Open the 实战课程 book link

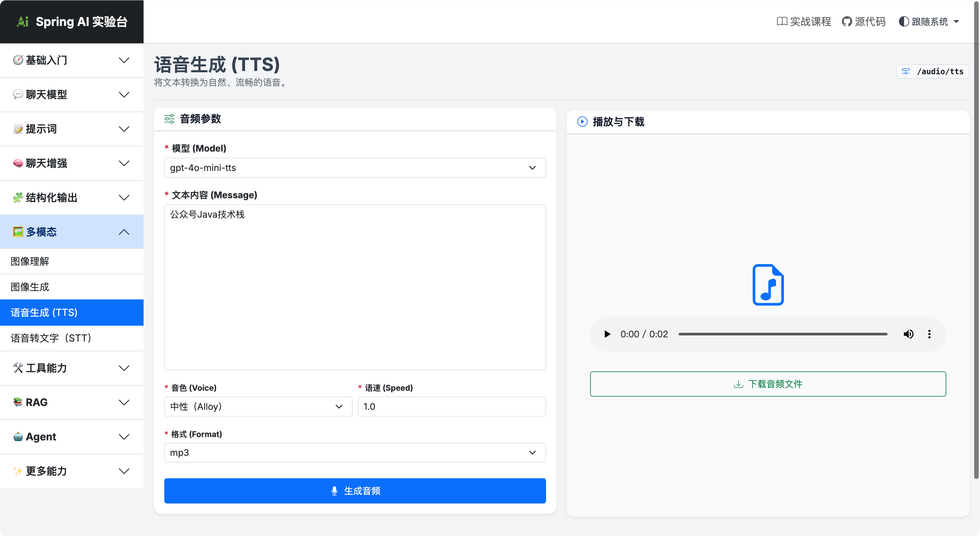coord(804,22)
